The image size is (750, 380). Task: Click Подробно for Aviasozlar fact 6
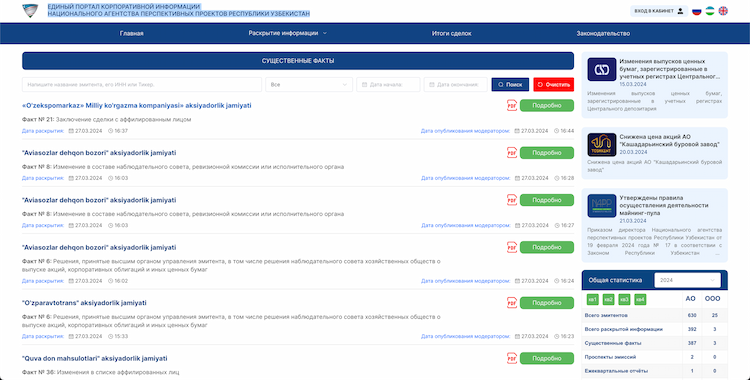pyautogui.click(x=547, y=247)
